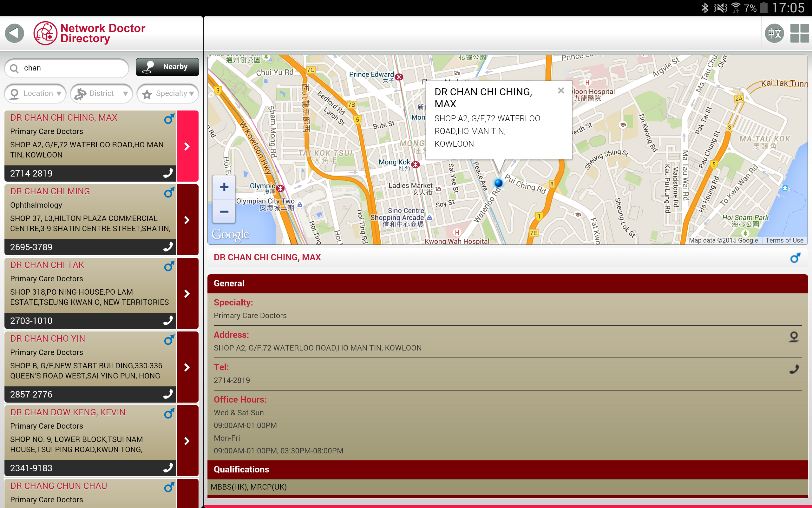Click the detail panel title DR CHAN CHI CHING, MAX
812x508 pixels.
(x=267, y=257)
